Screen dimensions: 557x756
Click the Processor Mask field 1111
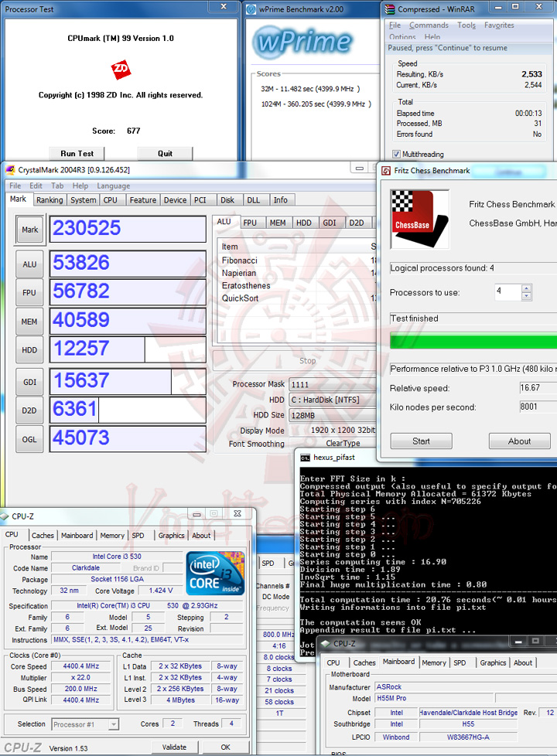(x=333, y=384)
